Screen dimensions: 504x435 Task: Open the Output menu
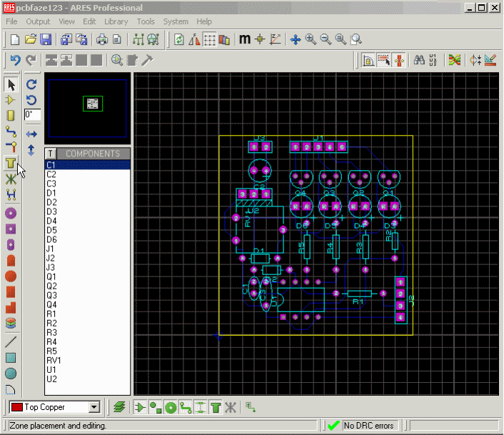click(38, 21)
